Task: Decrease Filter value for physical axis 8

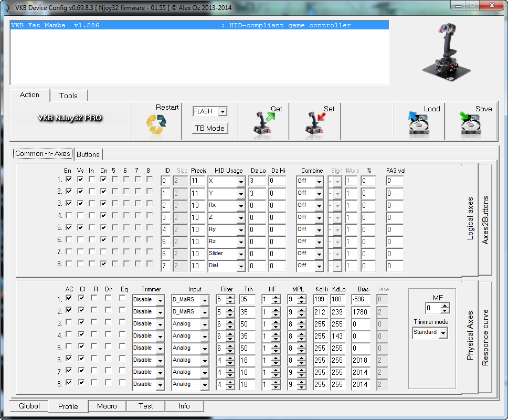Action: (x=231, y=386)
